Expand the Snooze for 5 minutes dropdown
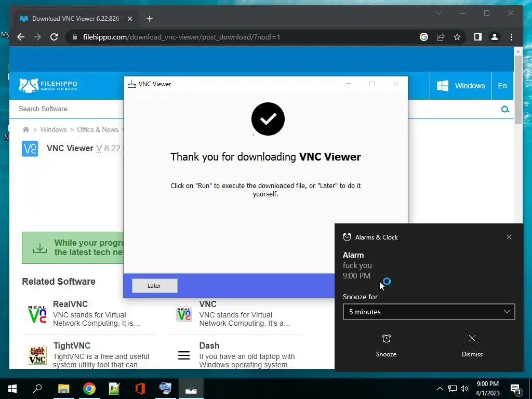This screenshot has height=399, width=532. (429, 312)
